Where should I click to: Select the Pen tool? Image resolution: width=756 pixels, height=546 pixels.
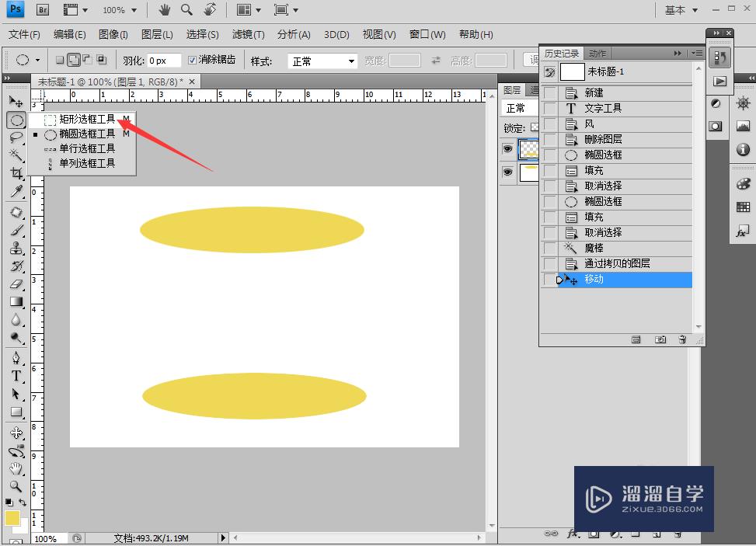[16, 358]
